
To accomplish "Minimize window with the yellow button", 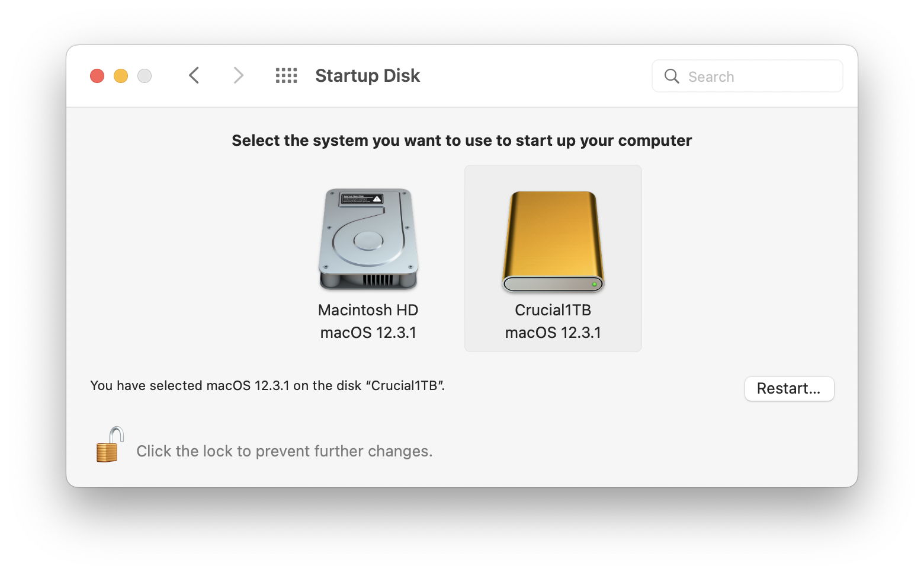I will click(x=121, y=76).
